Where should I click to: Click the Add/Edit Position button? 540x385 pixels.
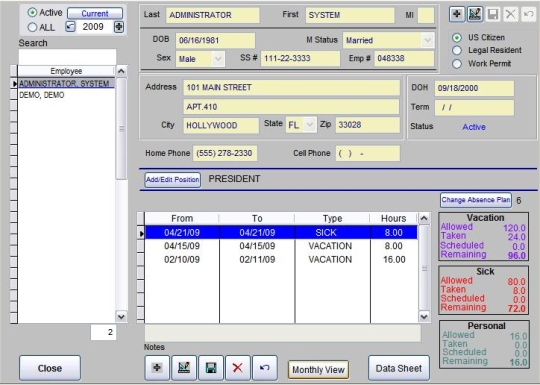[x=173, y=180]
